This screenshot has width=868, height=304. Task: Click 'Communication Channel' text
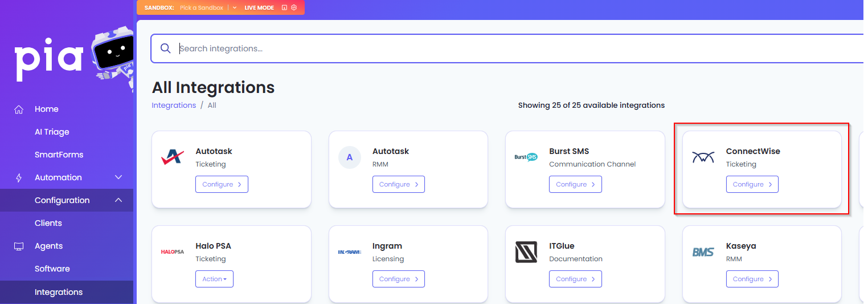tap(592, 164)
